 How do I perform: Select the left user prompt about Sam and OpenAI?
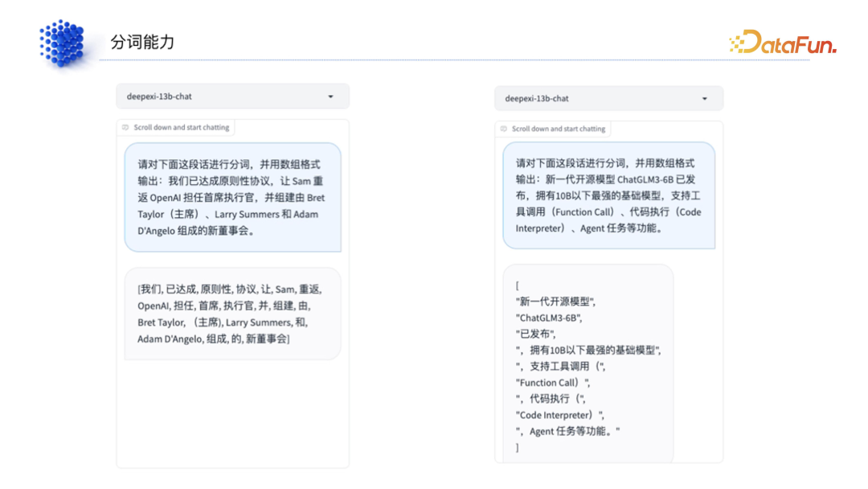(x=232, y=197)
